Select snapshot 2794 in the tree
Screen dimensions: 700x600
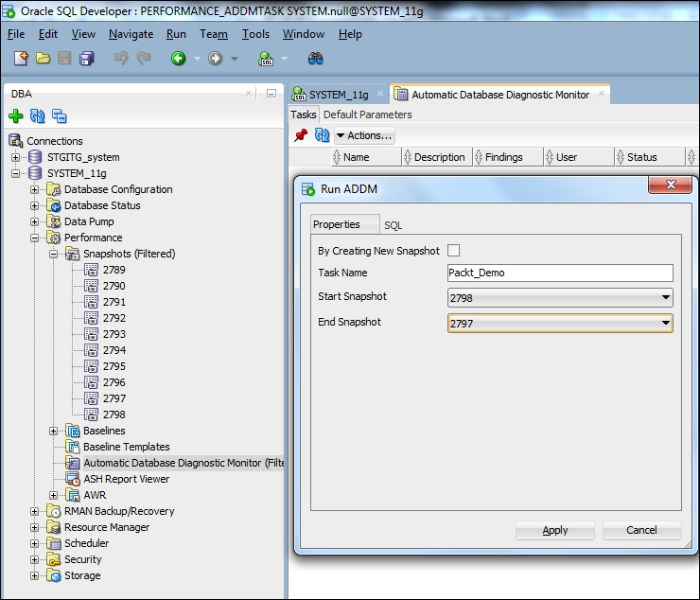[114, 350]
